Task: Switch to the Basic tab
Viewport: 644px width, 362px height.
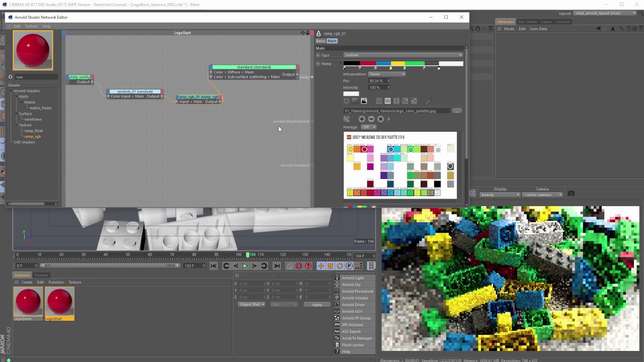Action: pyautogui.click(x=320, y=41)
